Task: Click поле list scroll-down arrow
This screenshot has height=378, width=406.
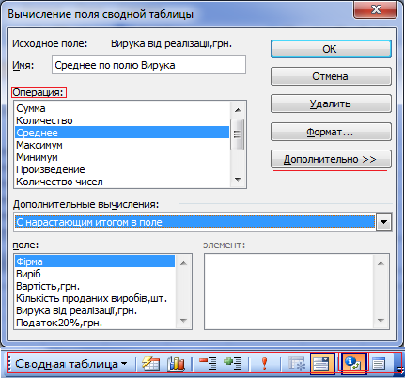Action: pyautogui.click(x=183, y=321)
